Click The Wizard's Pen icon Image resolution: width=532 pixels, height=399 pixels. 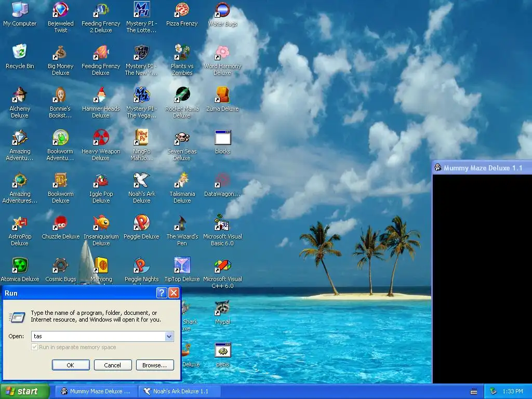[x=182, y=231]
